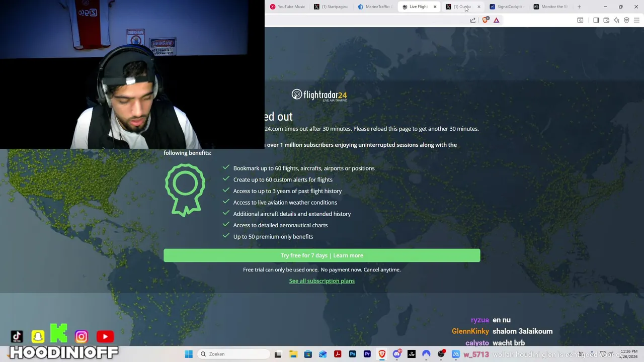Click 'Up to 50 premium-only benefits' text

(273, 237)
